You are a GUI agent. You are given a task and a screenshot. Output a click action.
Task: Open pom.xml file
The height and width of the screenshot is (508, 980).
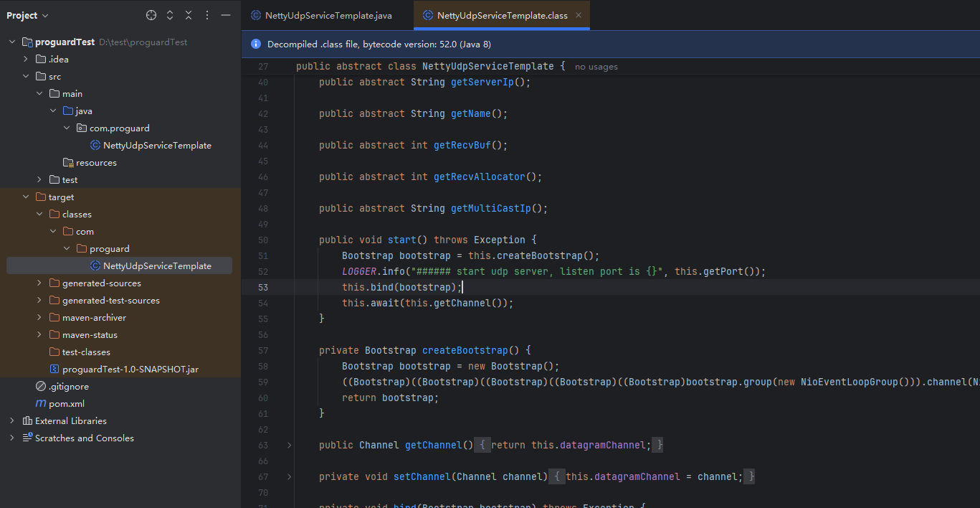(67, 404)
